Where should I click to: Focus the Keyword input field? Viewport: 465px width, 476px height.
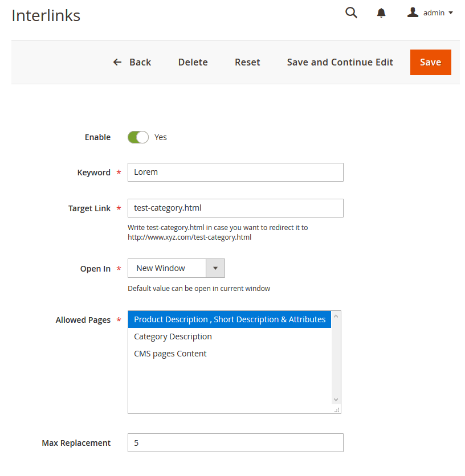coord(235,173)
